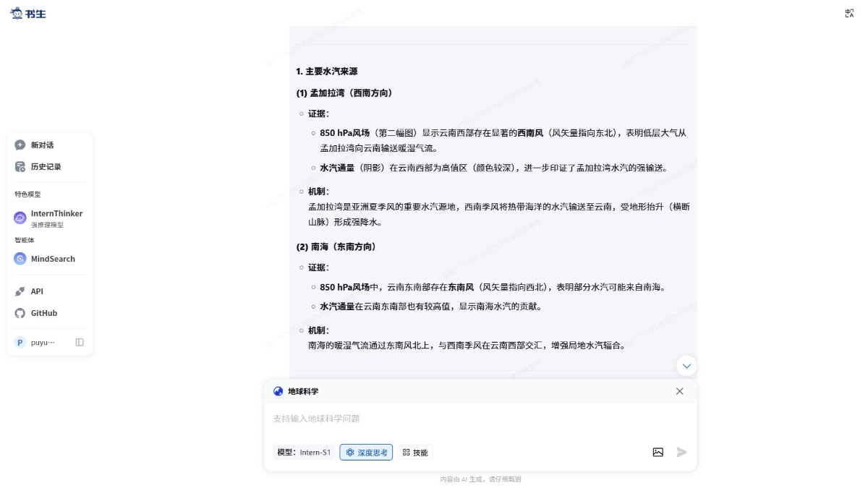Click the 地球科学 globe icon
This screenshot has height=488, width=868.
click(278, 391)
